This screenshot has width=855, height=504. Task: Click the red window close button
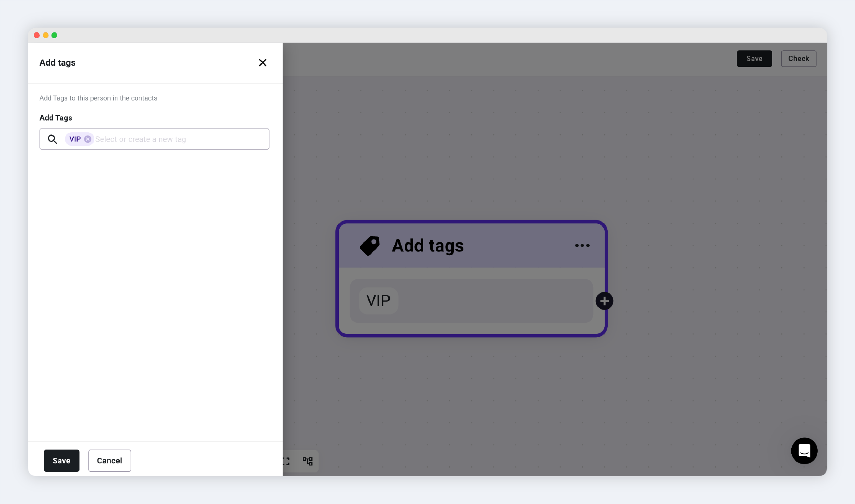tap(37, 35)
